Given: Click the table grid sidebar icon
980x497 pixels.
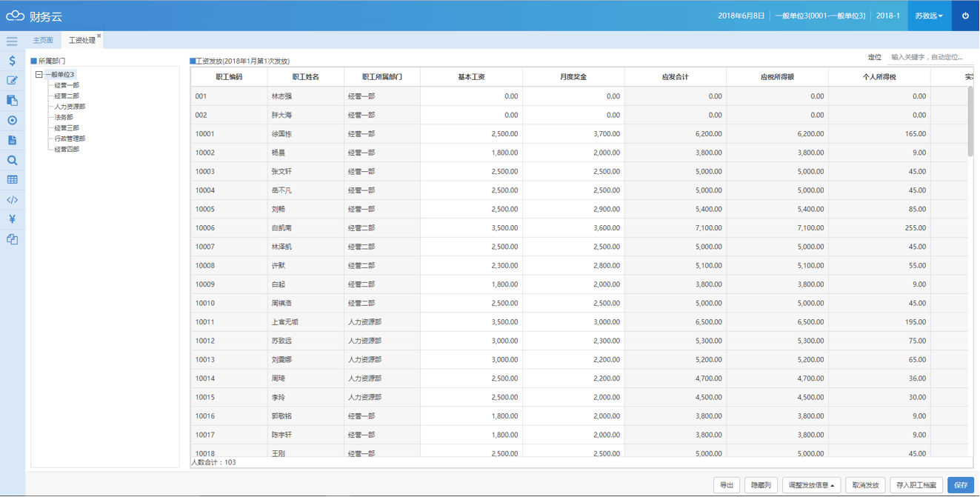Looking at the screenshot, I should 12,180.
